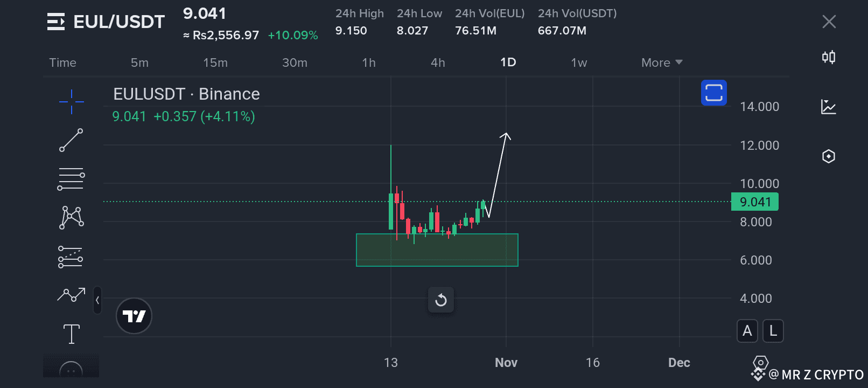Open the EUL/USDT pair selector menu
The image size is (868, 388).
56,22
